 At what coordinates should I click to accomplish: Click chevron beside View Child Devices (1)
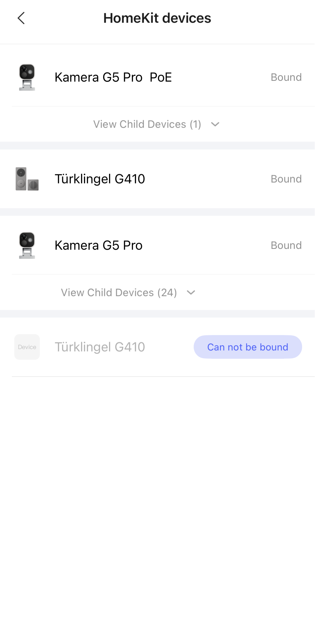pos(215,124)
